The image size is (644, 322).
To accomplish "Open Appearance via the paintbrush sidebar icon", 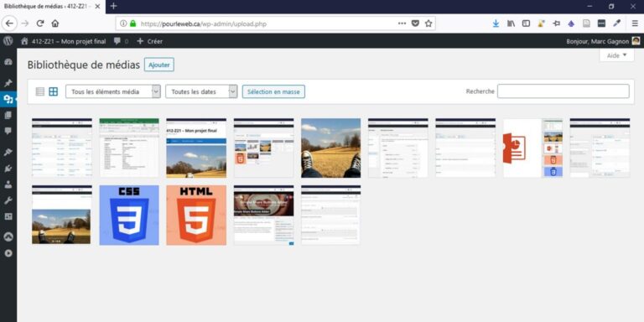I will (8, 153).
